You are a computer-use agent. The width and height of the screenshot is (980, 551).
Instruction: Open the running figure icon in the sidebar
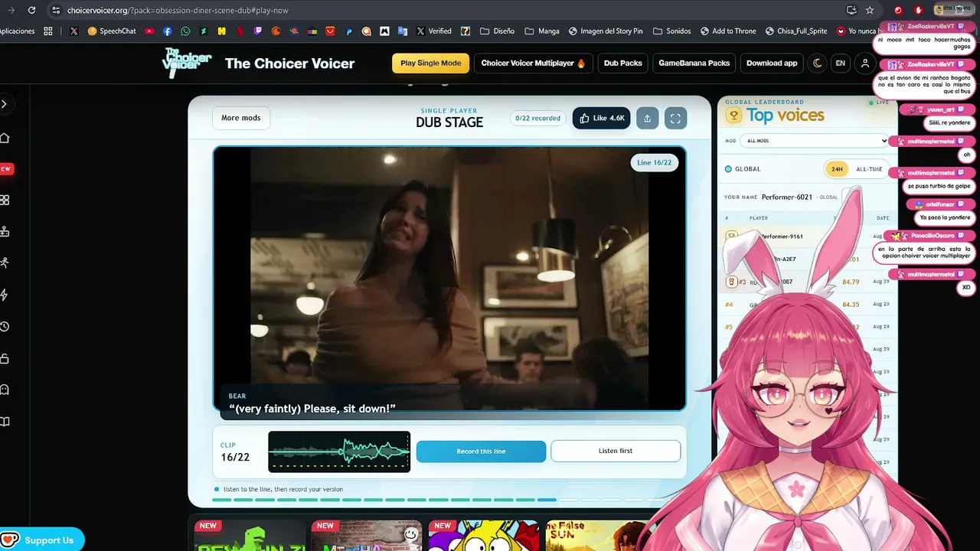point(5,262)
